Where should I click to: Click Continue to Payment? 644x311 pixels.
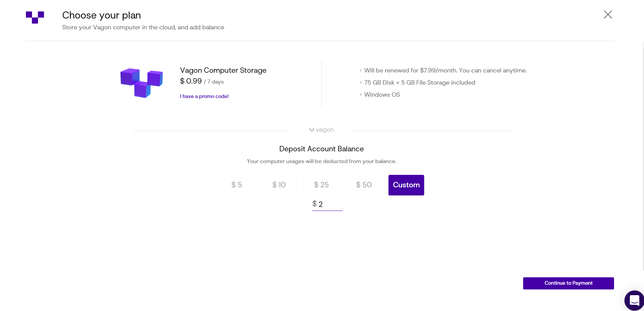coord(569,283)
